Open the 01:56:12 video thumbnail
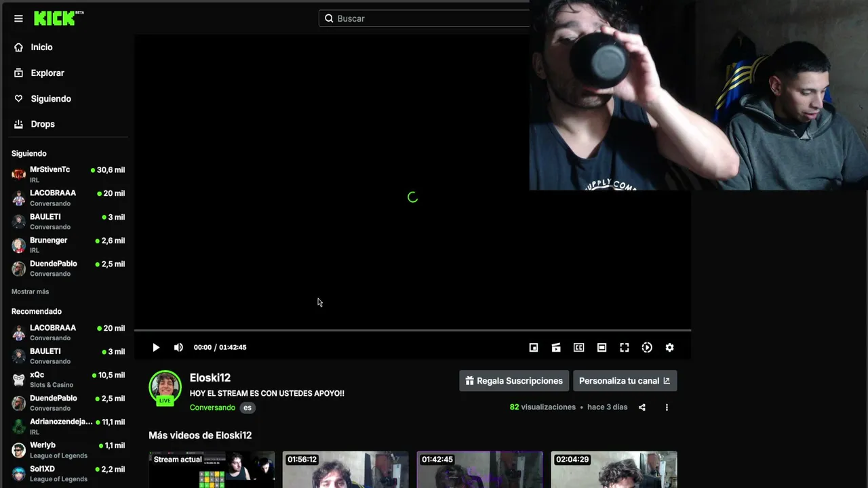 click(346, 470)
